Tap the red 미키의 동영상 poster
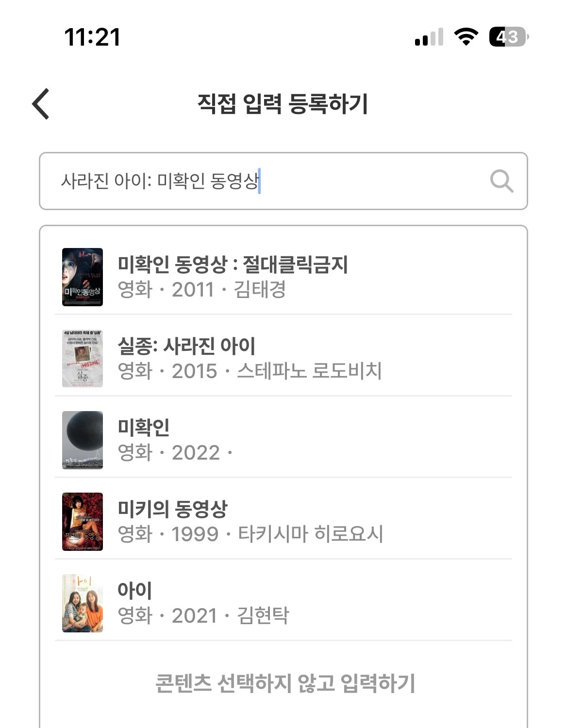 click(x=83, y=522)
